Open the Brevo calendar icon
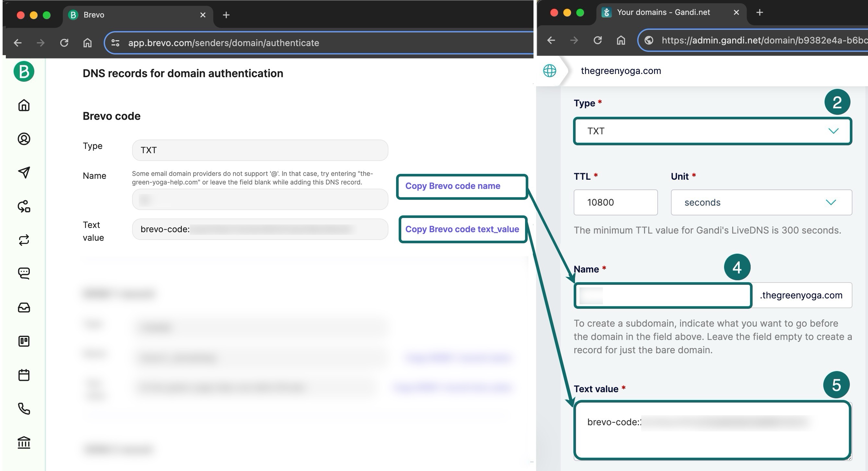The image size is (868, 471). pyautogui.click(x=23, y=375)
